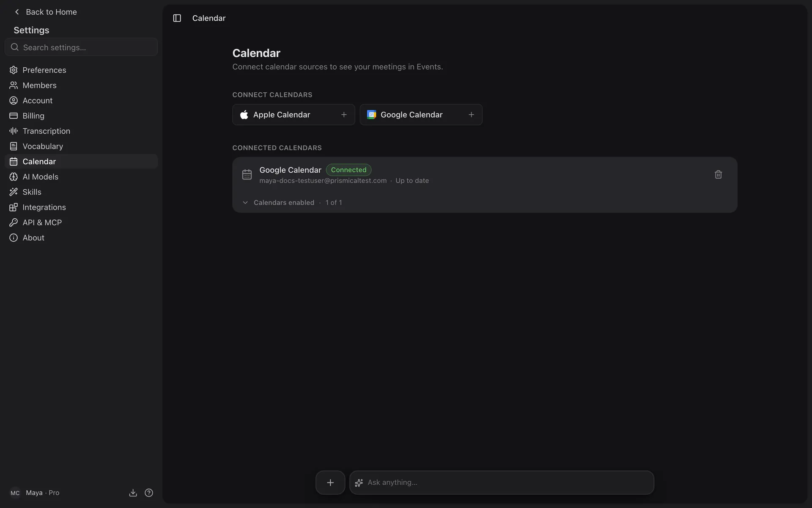Click the sparkle icon in Ask anything
Viewport: 812px width, 508px height.
[x=359, y=483]
